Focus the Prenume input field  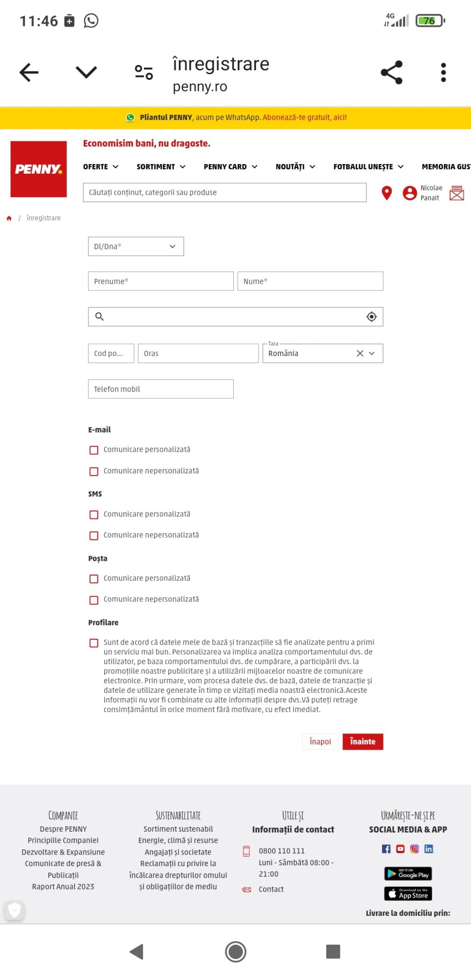click(x=161, y=281)
